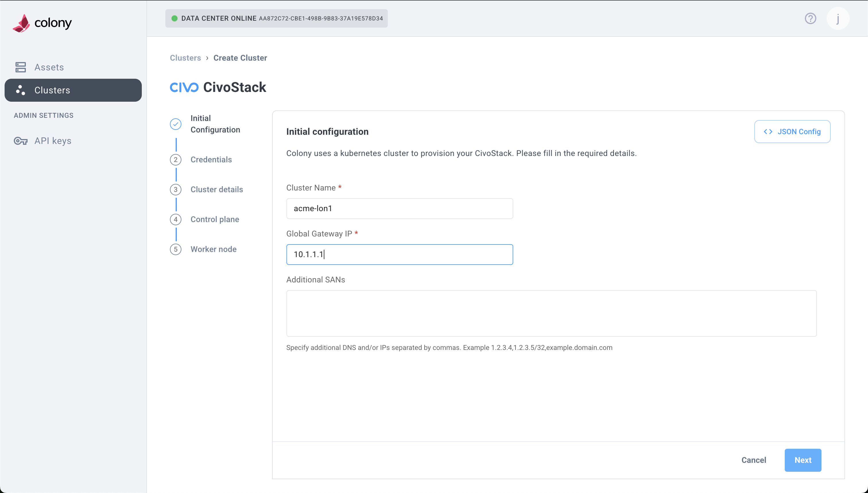Click the Civo logo next to CivoStack
868x493 pixels.
184,87
